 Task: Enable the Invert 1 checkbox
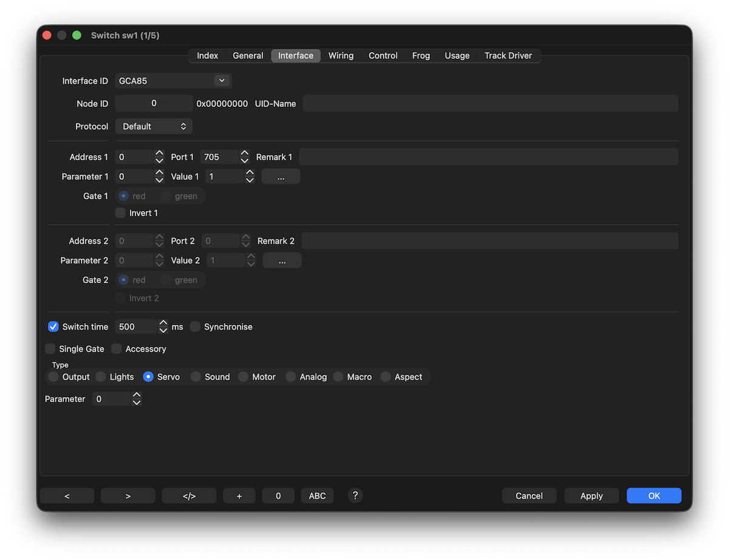(120, 213)
